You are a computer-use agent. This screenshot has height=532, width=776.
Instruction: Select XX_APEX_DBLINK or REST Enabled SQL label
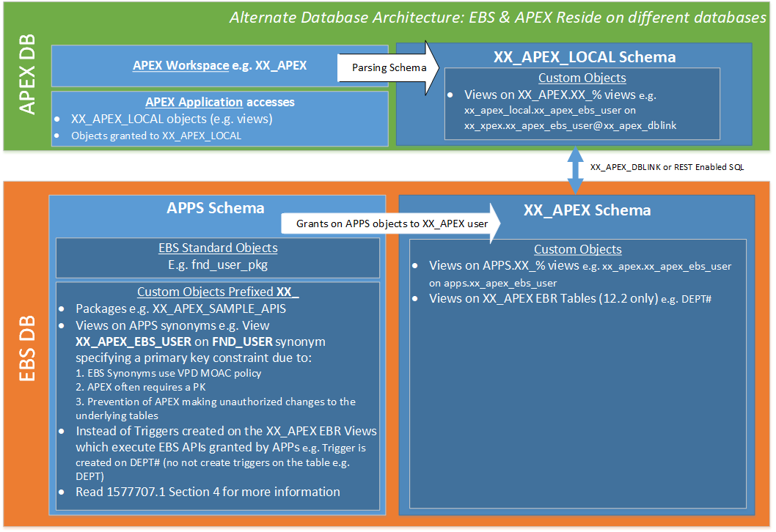coord(667,167)
